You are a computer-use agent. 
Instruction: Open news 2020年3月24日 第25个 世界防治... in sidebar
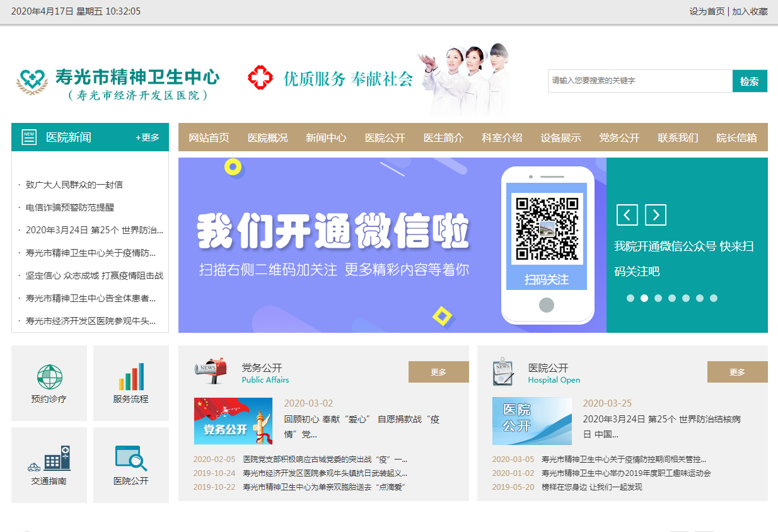point(95,230)
